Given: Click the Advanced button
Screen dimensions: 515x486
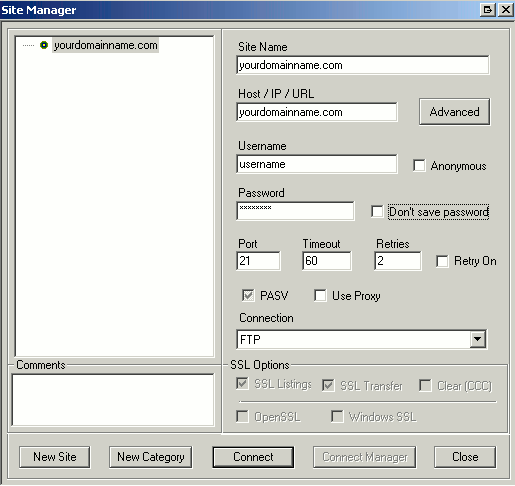Looking at the screenshot, I should coord(454,112).
